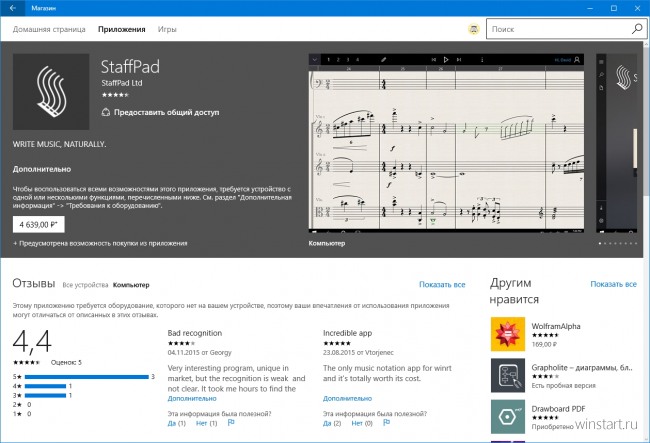Click the Поиск search field
The image size is (650, 443).
point(558,29)
